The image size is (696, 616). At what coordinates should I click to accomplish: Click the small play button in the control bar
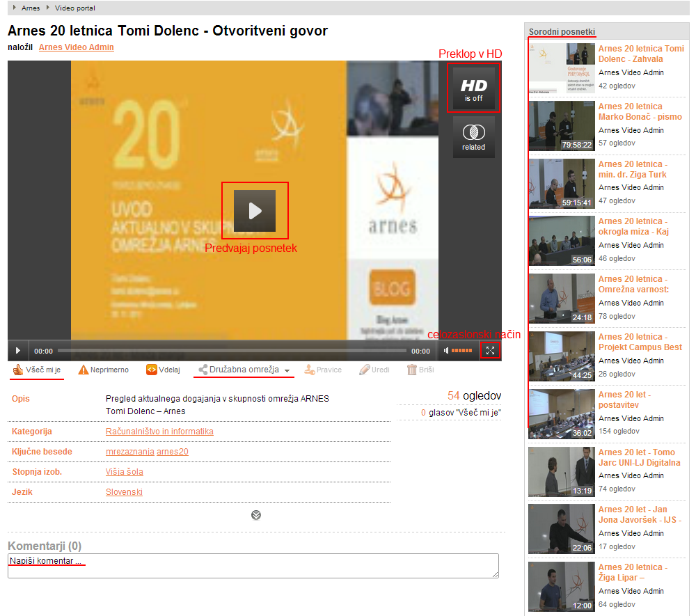(18, 351)
